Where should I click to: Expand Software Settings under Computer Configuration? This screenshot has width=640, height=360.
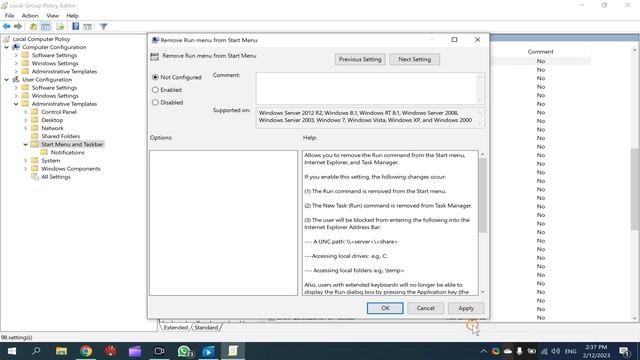point(16,55)
